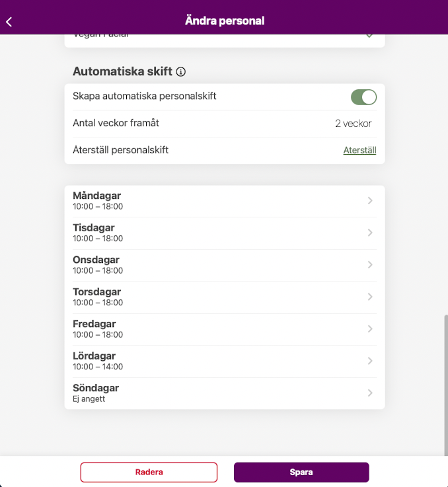Image resolution: width=448 pixels, height=487 pixels.
Task: Click the Återställ link
Action: pos(359,151)
